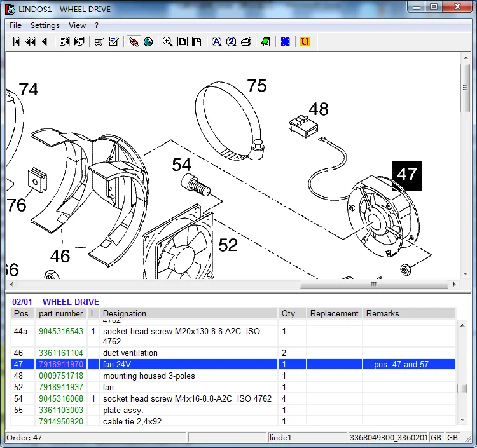This screenshot has width=477, height=448.
Task: Go to the first page using the toolbar
Action: coord(16,42)
